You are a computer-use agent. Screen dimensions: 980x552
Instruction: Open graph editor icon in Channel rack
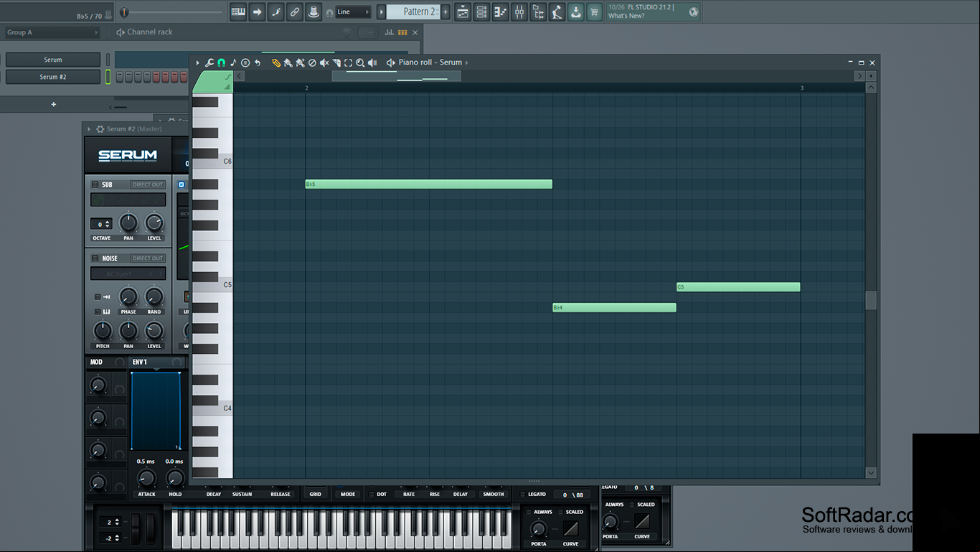pyautogui.click(x=390, y=32)
